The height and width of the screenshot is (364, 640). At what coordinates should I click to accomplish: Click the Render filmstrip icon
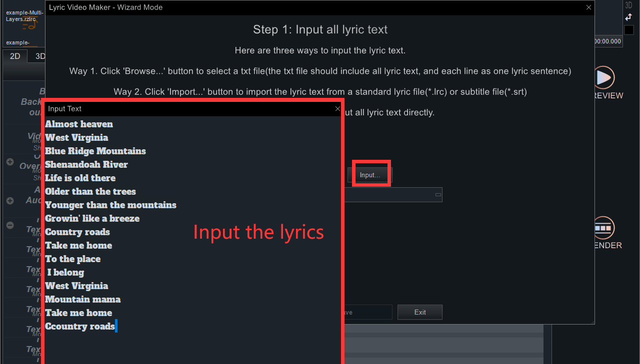pos(604,228)
